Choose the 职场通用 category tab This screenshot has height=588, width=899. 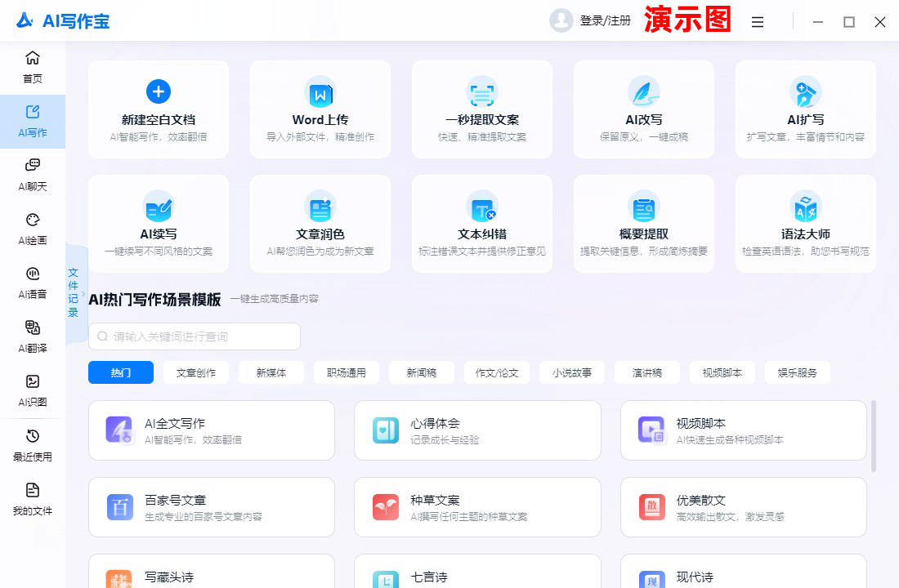coord(347,372)
